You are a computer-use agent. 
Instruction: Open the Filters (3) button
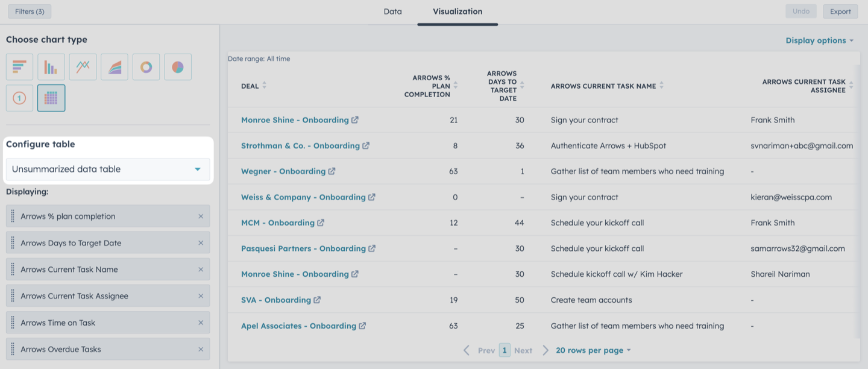(30, 11)
